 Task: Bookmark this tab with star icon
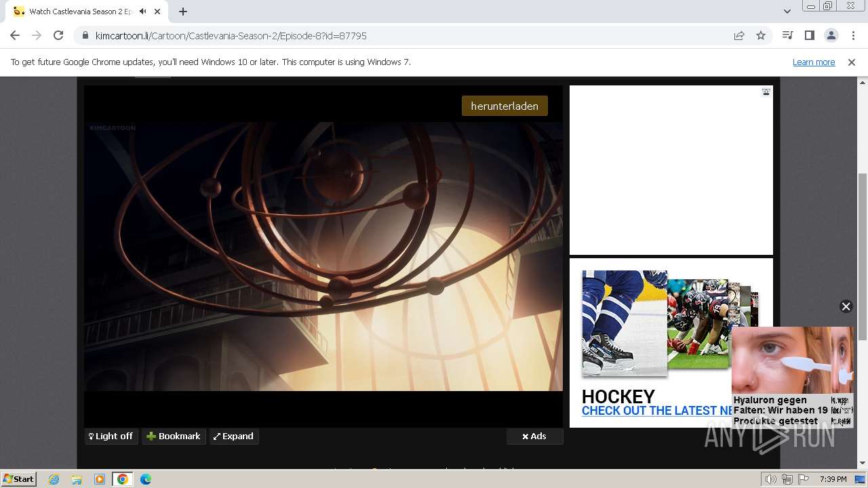761,35
